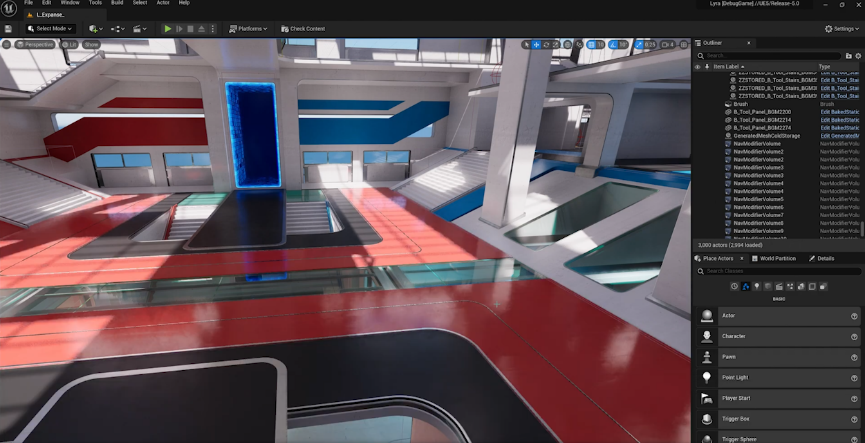Toggle the world/local coordinate system globe icon
Screen dimensions: 865x443
(x=569, y=45)
